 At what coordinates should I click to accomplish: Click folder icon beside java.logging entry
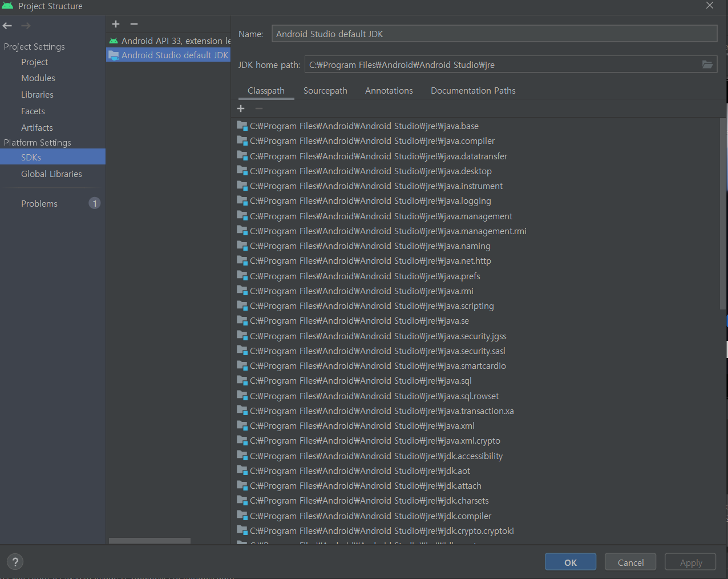pyautogui.click(x=242, y=200)
